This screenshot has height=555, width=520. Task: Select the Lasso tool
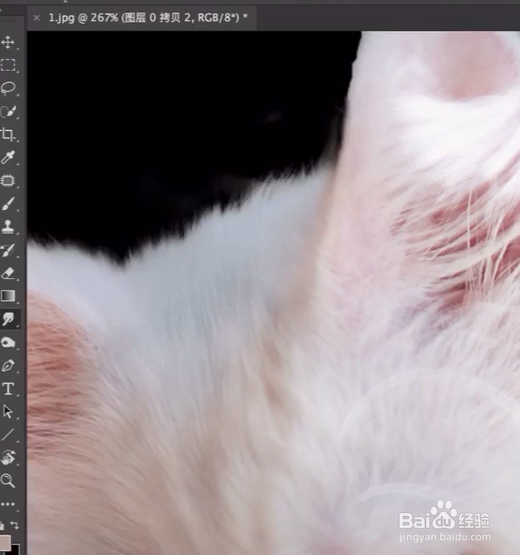8,88
